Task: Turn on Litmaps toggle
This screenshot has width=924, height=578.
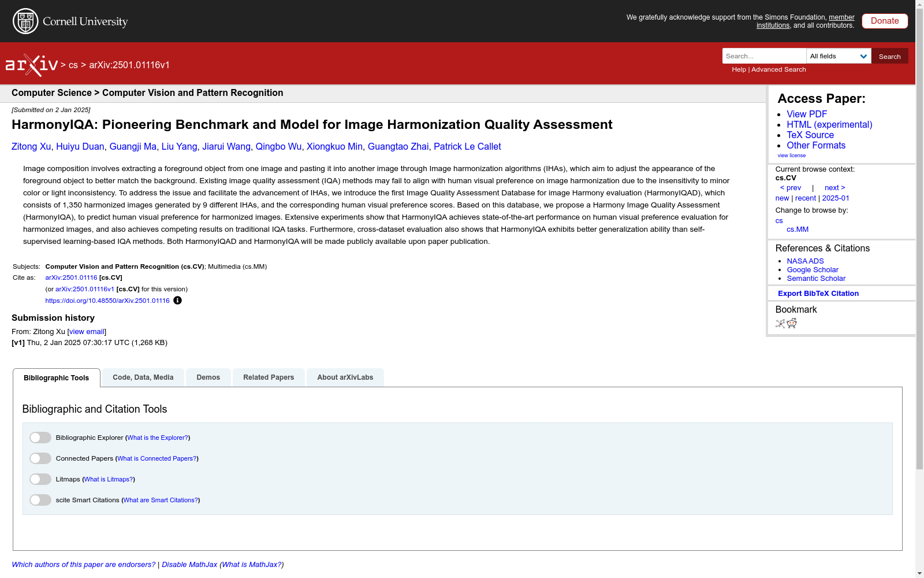Action: click(40, 479)
